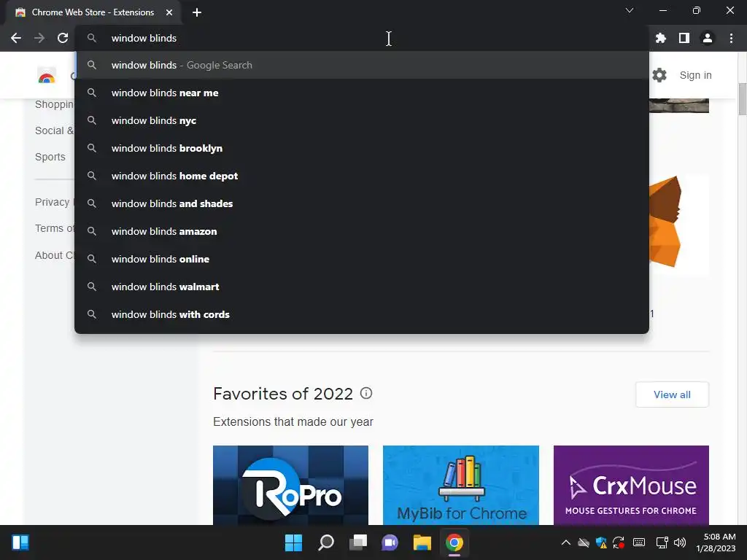Click the info icon beside Favorites of 2022
The image size is (747, 560).
point(366,393)
